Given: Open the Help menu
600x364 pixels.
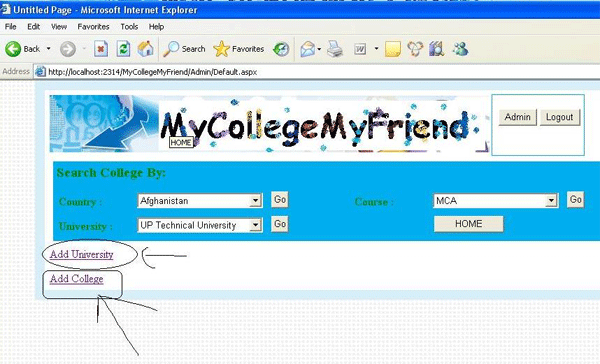Looking at the screenshot, I should [x=157, y=27].
